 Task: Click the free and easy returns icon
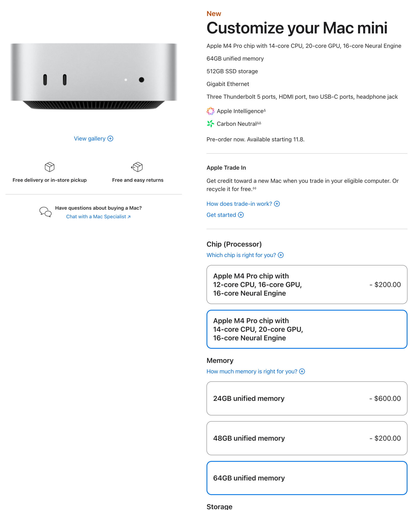(x=137, y=168)
